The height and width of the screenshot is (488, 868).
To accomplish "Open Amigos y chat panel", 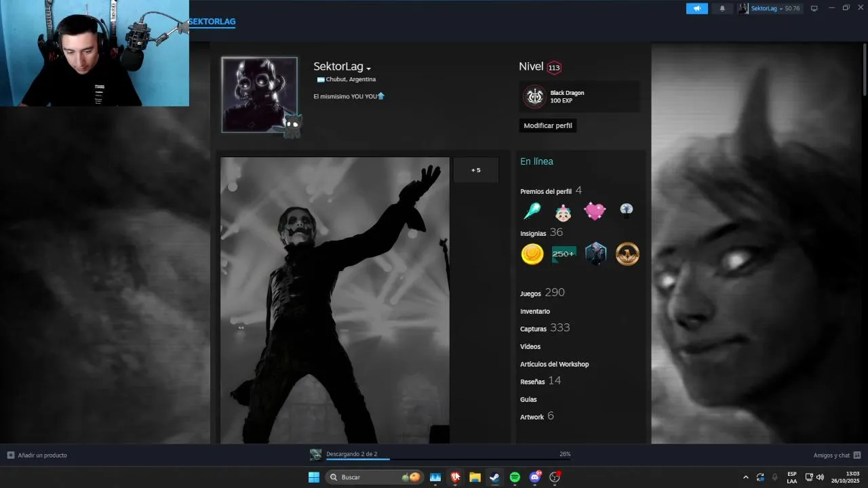I will pyautogui.click(x=837, y=455).
